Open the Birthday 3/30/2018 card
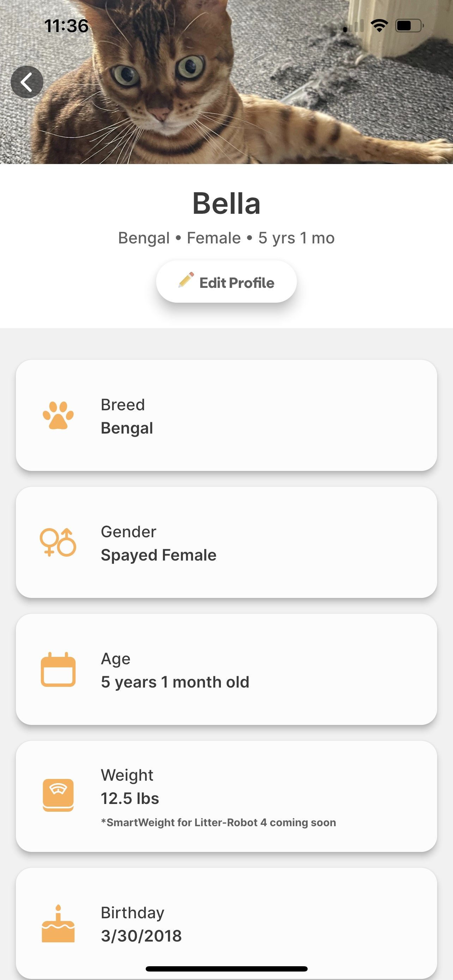Screen dimensions: 453x980 (x=226, y=923)
